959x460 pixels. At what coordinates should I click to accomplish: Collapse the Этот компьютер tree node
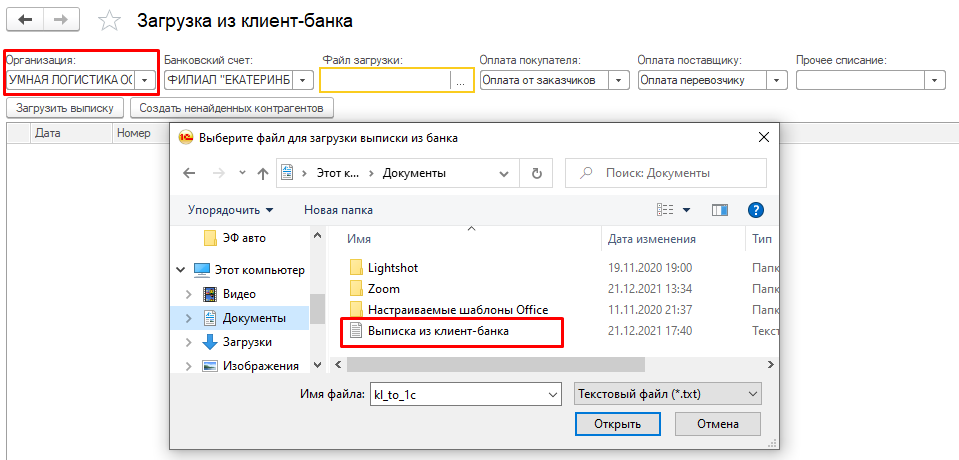tap(180, 270)
